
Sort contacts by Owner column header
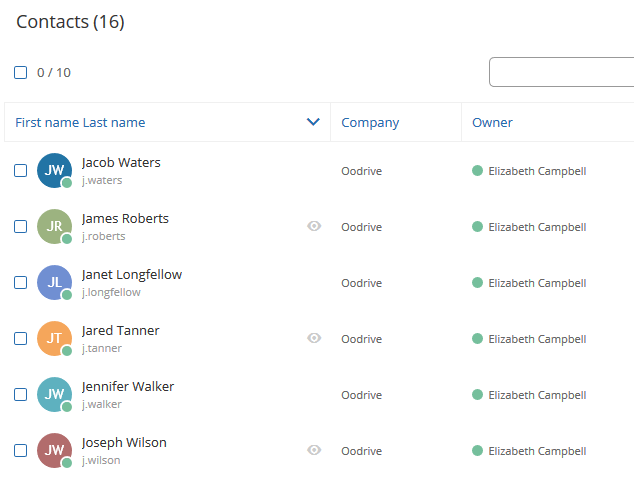[x=492, y=122]
